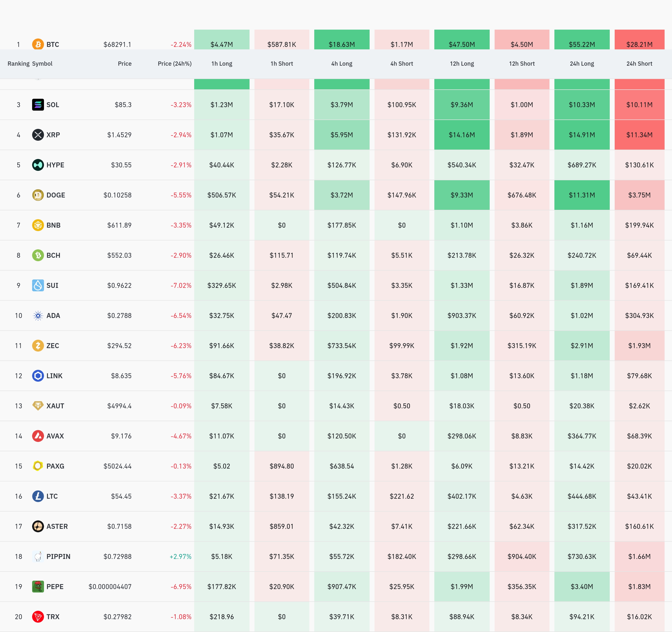This screenshot has height=632, width=672.
Task: Click DOGE 24h Long green cell
Action: [x=581, y=195]
